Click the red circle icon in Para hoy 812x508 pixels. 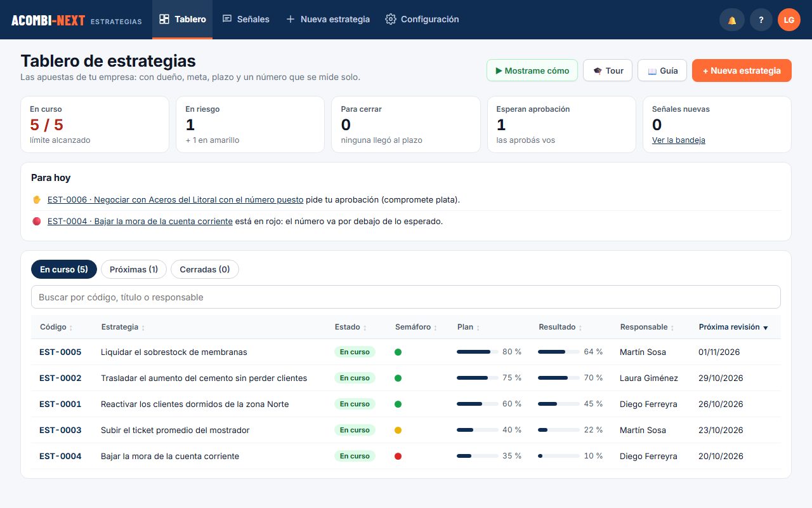click(36, 222)
